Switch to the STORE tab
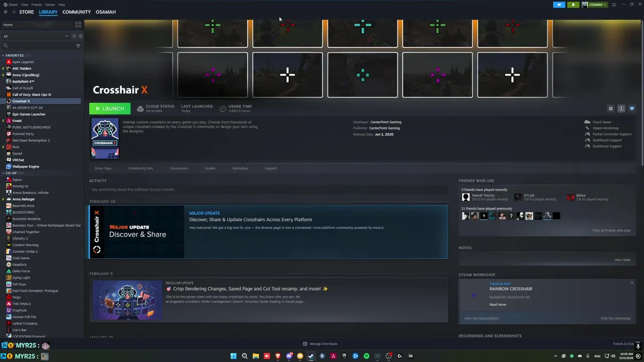 [x=27, y=12]
